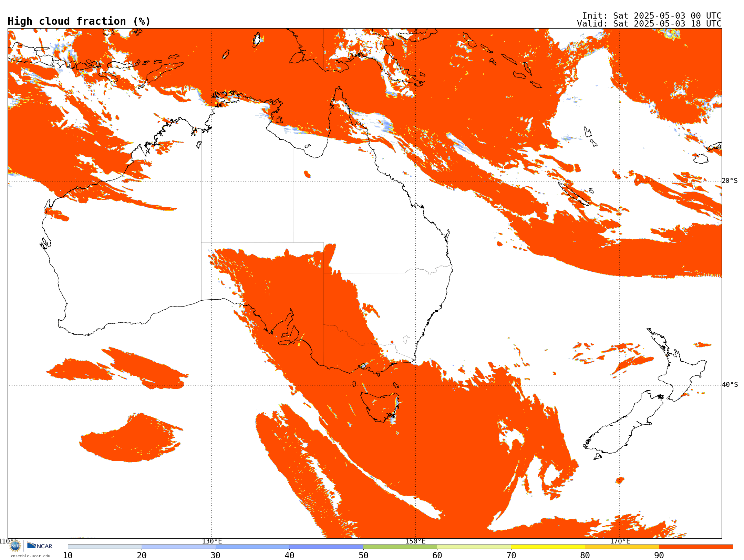Image resolution: width=744 pixels, height=560 pixels.
Task: Click the NCAR logo
Action: tap(40, 546)
